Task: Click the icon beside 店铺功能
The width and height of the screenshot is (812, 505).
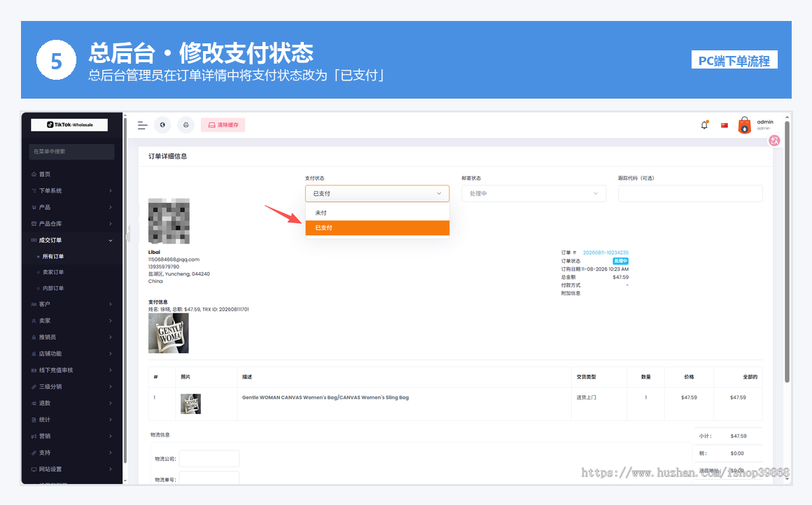Action: coord(34,354)
